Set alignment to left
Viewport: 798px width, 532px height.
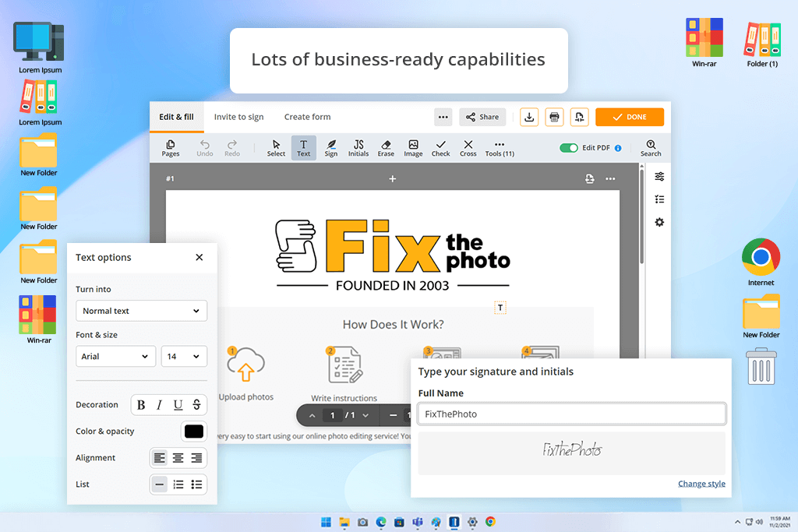(x=159, y=458)
